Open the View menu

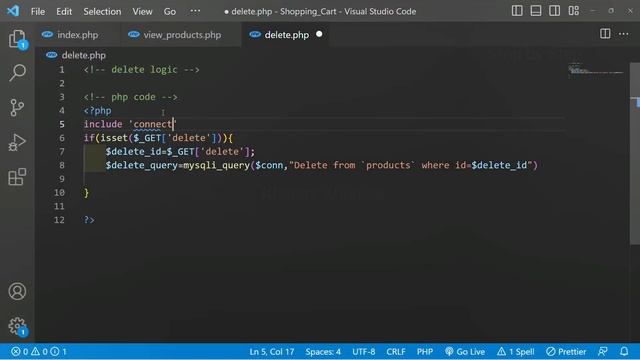click(x=142, y=11)
